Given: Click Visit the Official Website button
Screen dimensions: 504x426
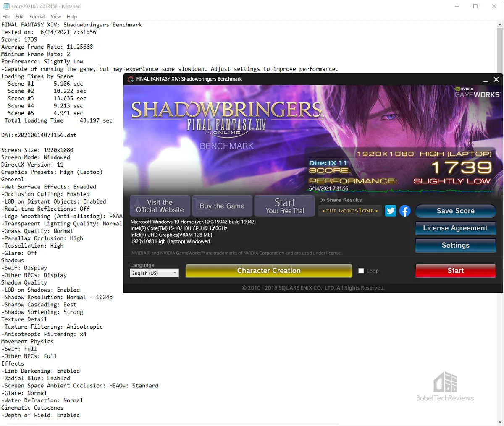Looking at the screenshot, I should 160,206.
